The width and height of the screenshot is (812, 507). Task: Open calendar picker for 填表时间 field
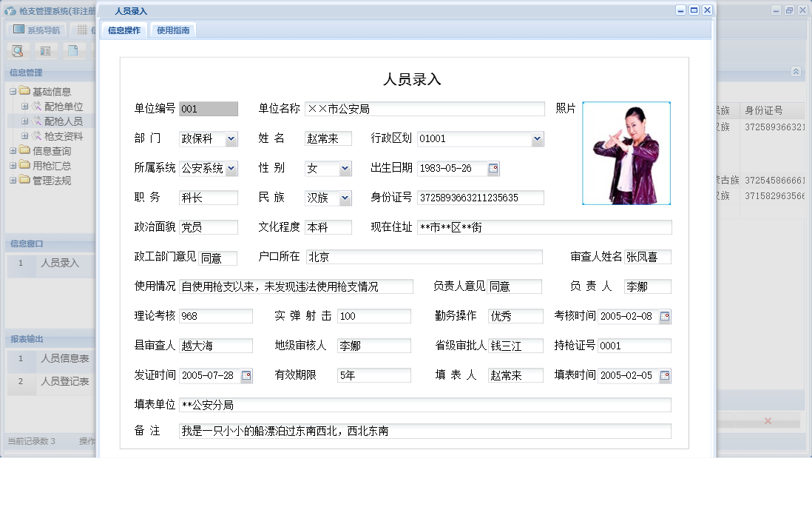(x=665, y=375)
